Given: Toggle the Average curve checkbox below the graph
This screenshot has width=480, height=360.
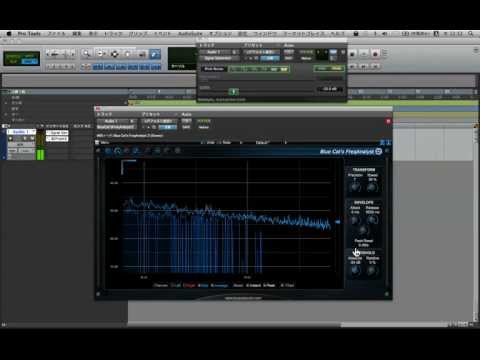Looking at the screenshot, I should tap(220, 285).
